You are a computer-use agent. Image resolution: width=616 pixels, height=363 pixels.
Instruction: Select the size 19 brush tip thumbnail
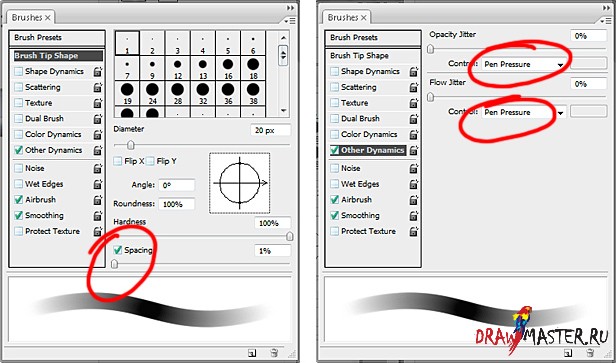(x=127, y=94)
